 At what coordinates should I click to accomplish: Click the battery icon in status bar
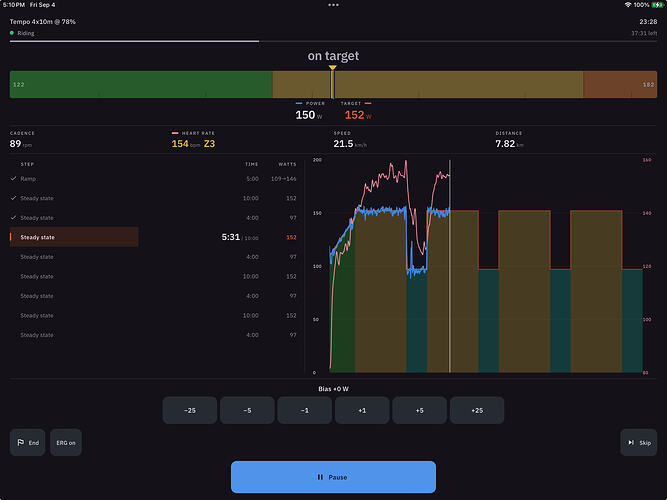click(x=658, y=5)
